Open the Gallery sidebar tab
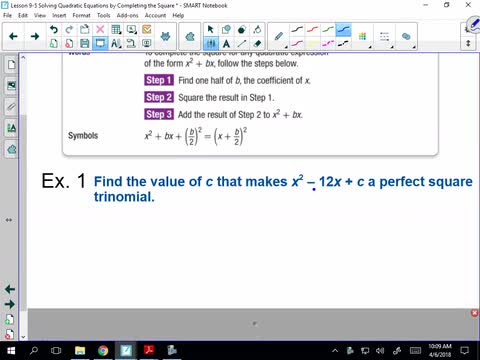This screenshot has width=480, height=360. click(x=11, y=86)
